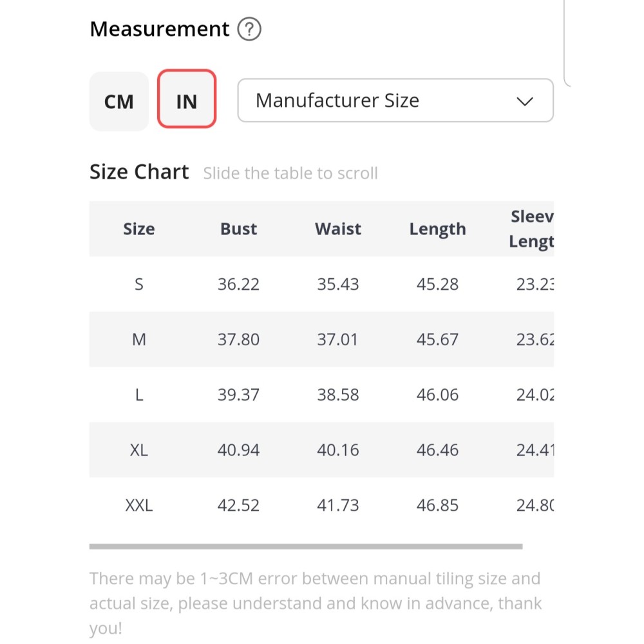644x644 pixels.
Task: Click the Size column header
Action: click(x=139, y=229)
